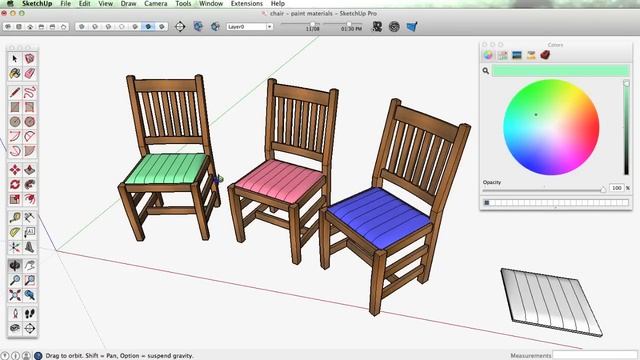Switch to Texture Palettes brick tab
Viewport: 640px width, 360px height.
click(545, 55)
